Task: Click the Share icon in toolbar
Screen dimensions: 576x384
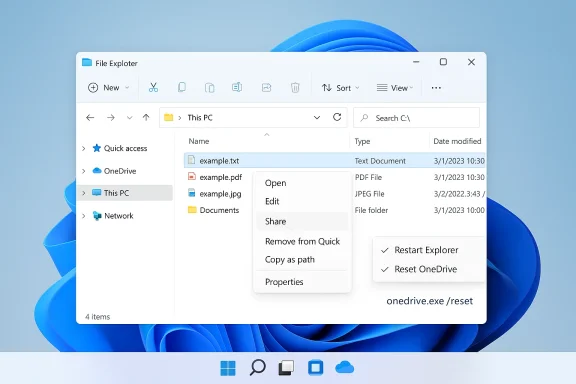Action: pos(266,87)
